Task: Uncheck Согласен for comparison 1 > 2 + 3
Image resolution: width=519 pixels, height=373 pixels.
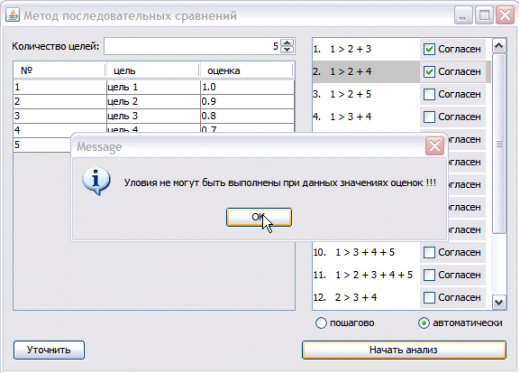Action: (x=429, y=49)
